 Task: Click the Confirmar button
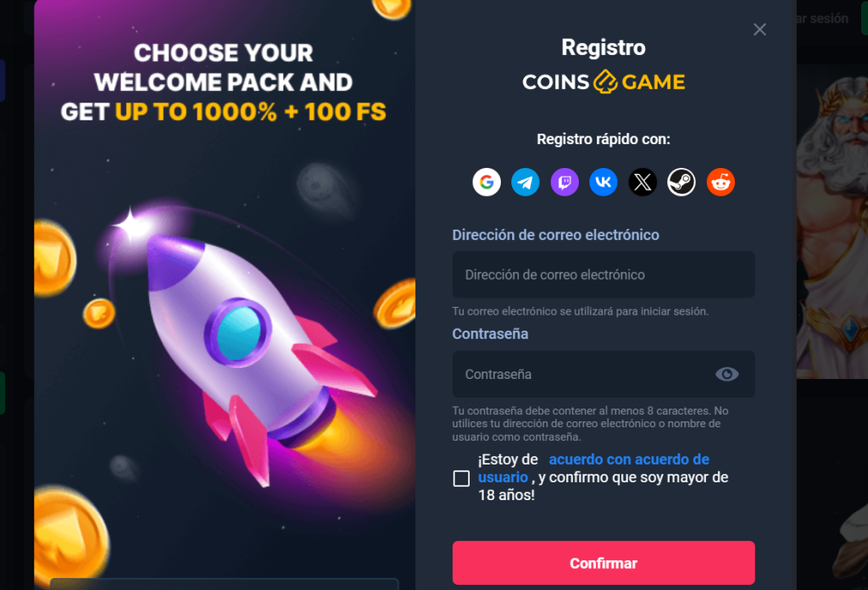tap(604, 563)
